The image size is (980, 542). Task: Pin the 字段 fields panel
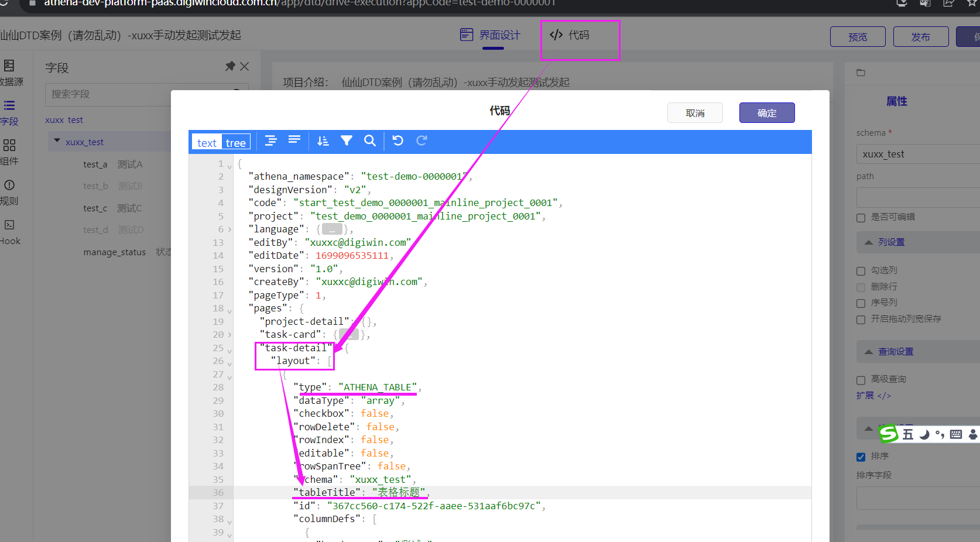(x=230, y=67)
